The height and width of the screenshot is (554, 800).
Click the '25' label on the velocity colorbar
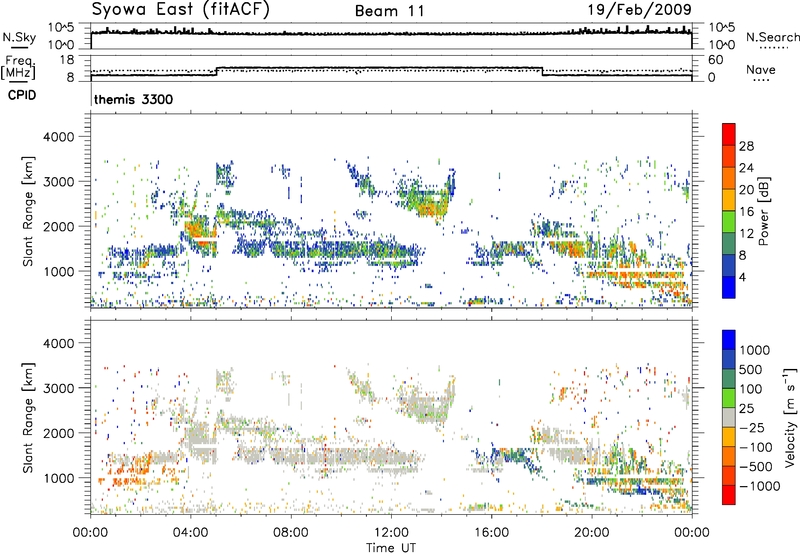pyautogui.click(x=747, y=409)
